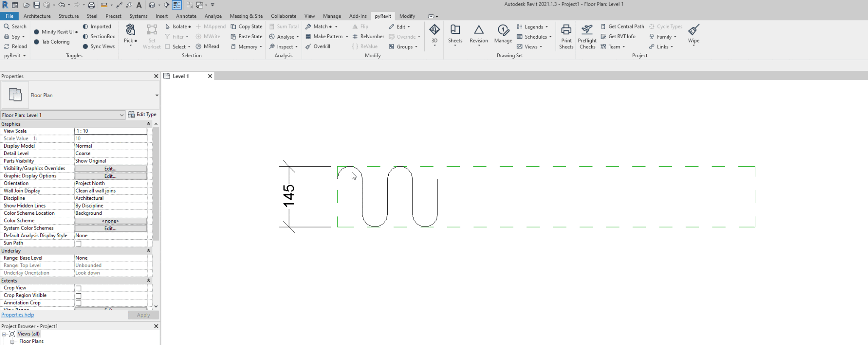Click the Save icon in quick access toolbar
This screenshot has width=868, height=345.
coord(37,5)
